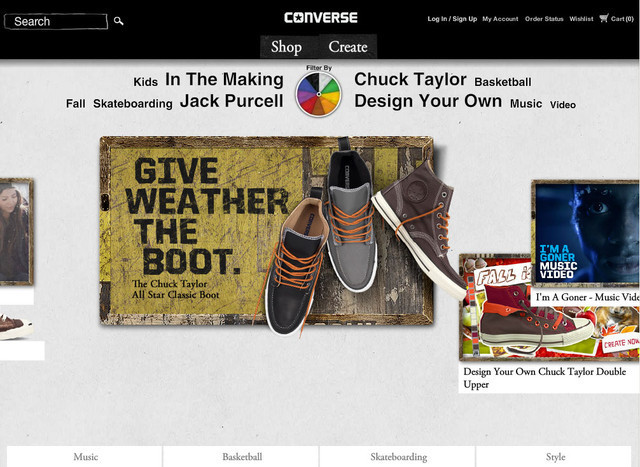Click the Log In / Sign Up link
640x467 pixels.
click(452, 19)
